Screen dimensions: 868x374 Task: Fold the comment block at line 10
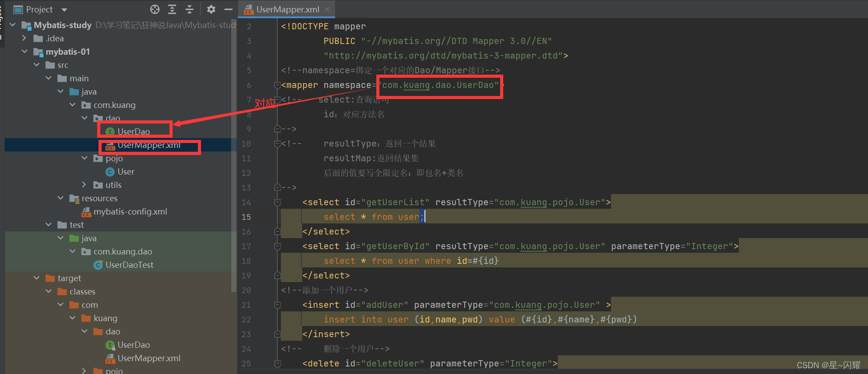point(277,143)
